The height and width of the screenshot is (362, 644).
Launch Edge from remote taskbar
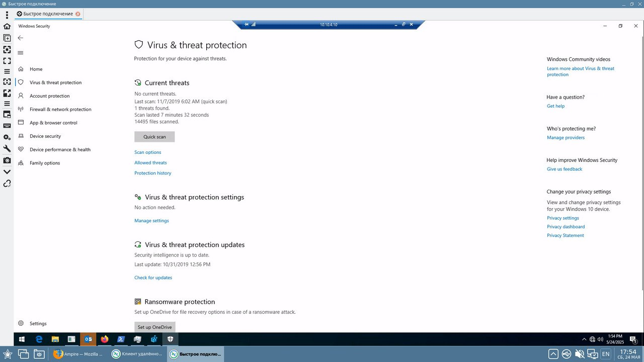coord(39,339)
